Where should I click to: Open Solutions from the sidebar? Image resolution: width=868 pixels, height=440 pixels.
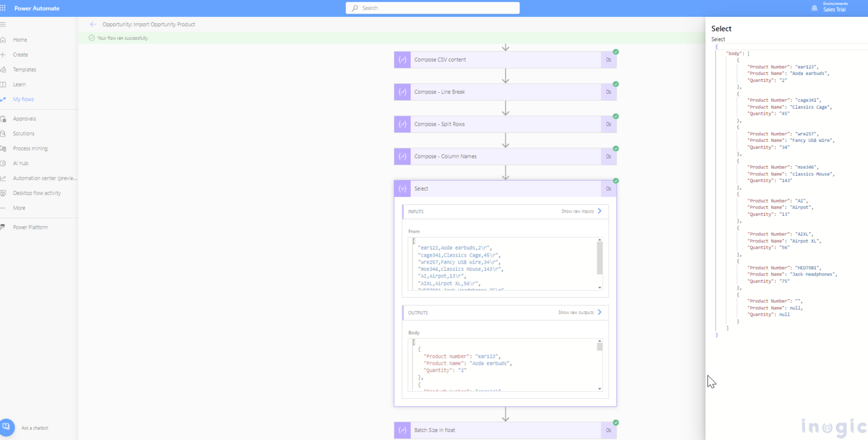(x=24, y=133)
